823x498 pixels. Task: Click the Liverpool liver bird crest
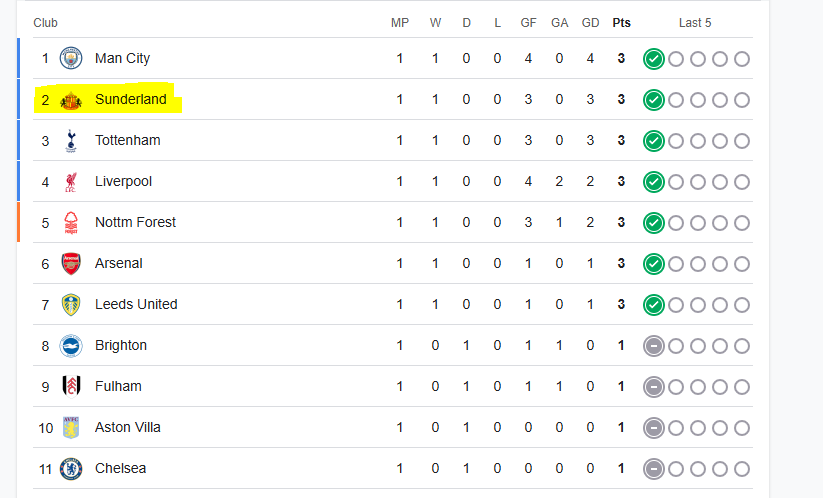click(x=71, y=182)
